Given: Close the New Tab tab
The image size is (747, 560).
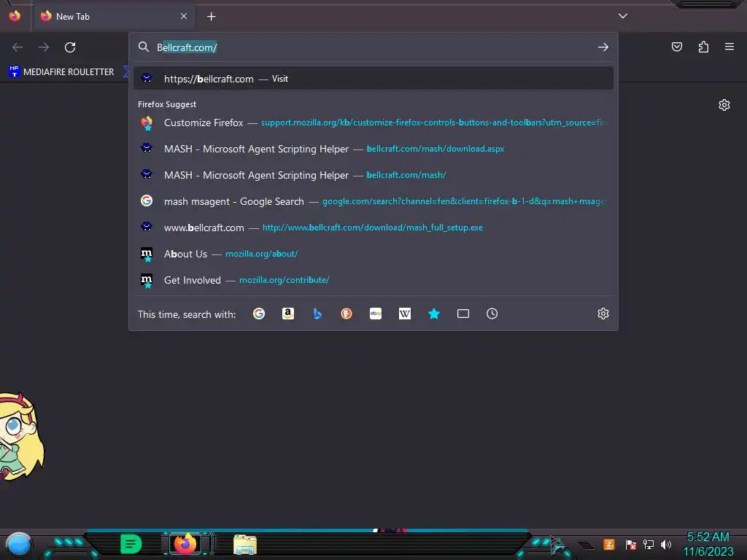Looking at the screenshot, I should pos(184,16).
